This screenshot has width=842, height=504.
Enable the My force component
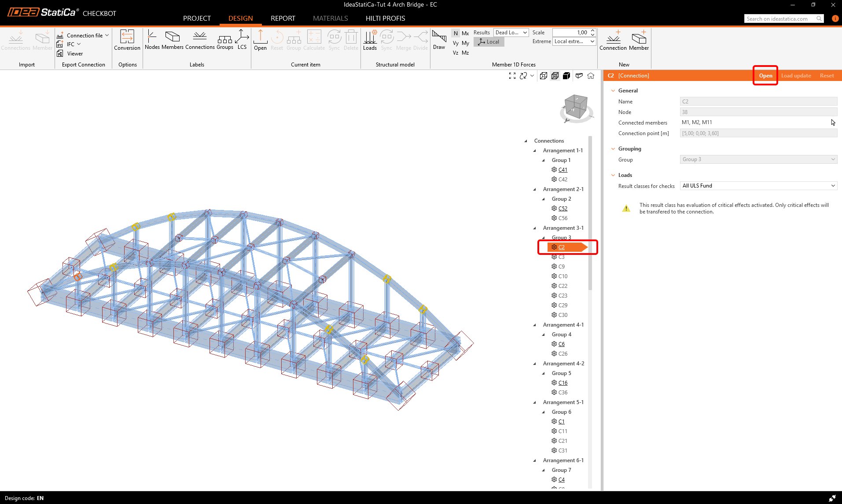[x=465, y=43]
